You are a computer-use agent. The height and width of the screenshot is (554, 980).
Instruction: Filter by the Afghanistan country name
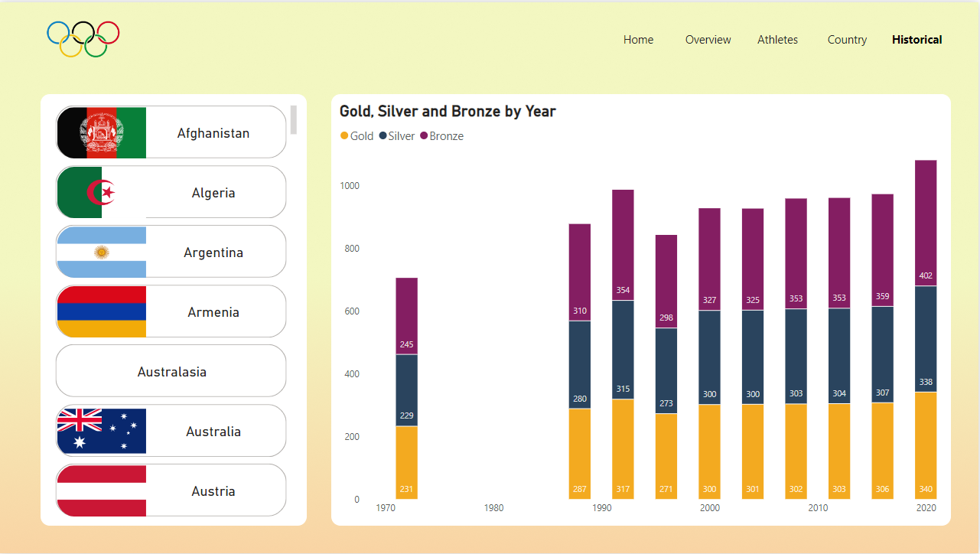click(213, 133)
